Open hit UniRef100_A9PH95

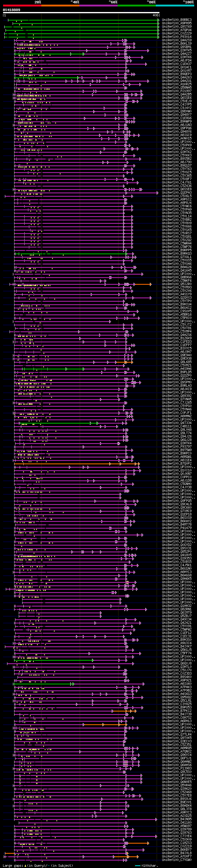click(x=177, y=23)
